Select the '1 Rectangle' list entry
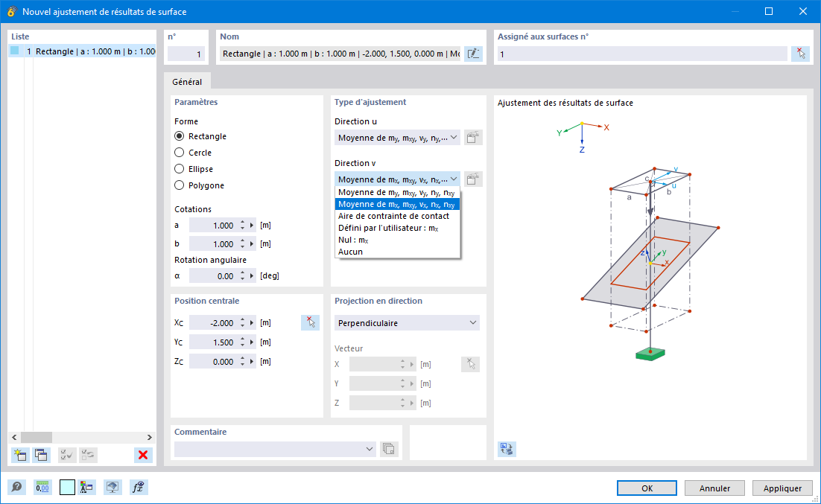The image size is (821, 504). pyautogui.click(x=82, y=51)
